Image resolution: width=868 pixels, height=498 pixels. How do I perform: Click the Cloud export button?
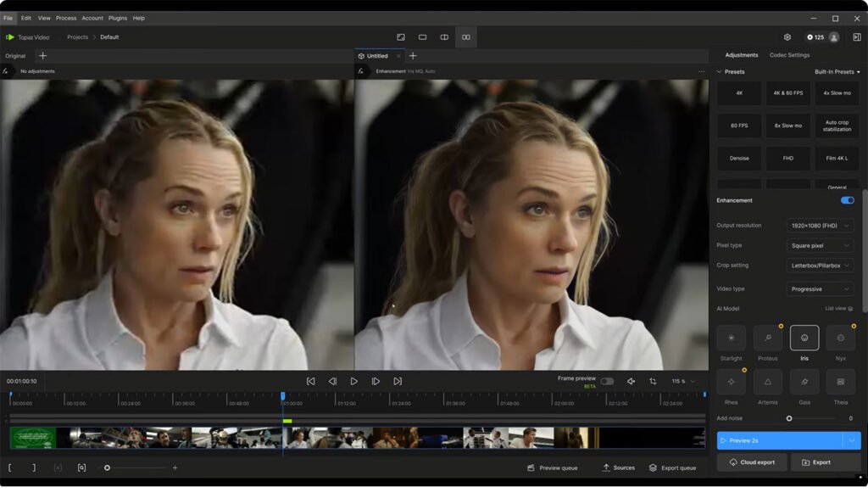point(752,462)
